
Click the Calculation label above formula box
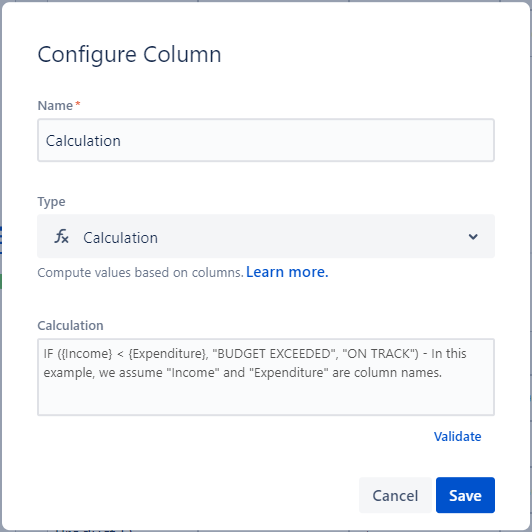click(70, 325)
